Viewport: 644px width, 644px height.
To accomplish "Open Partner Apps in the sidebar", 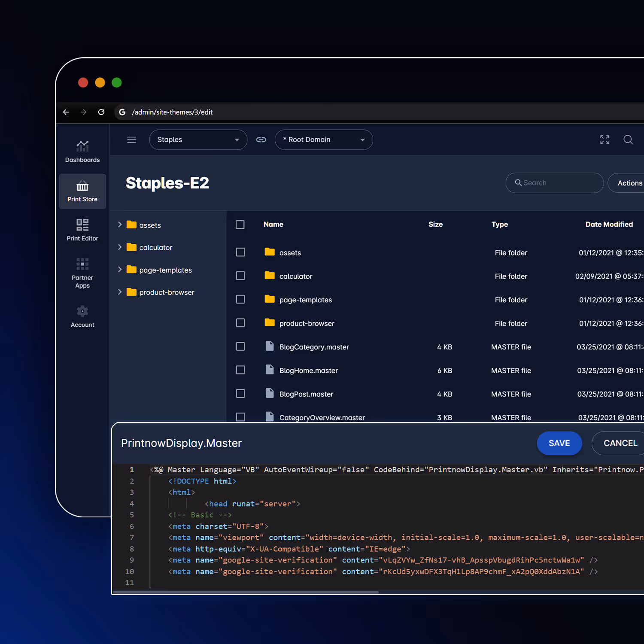I will pyautogui.click(x=82, y=273).
